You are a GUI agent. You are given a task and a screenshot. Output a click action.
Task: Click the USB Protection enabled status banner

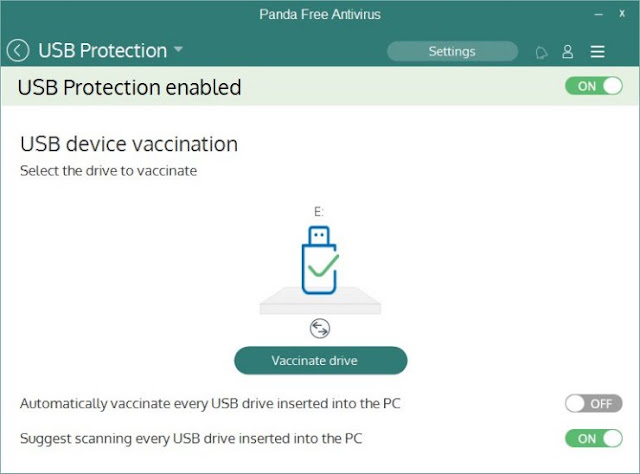(x=320, y=86)
